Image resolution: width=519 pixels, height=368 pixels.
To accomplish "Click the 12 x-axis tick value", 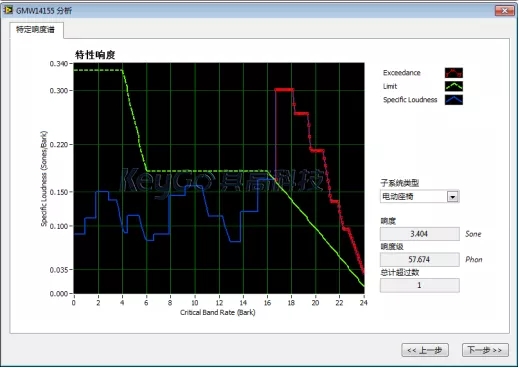I will click(219, 302).
